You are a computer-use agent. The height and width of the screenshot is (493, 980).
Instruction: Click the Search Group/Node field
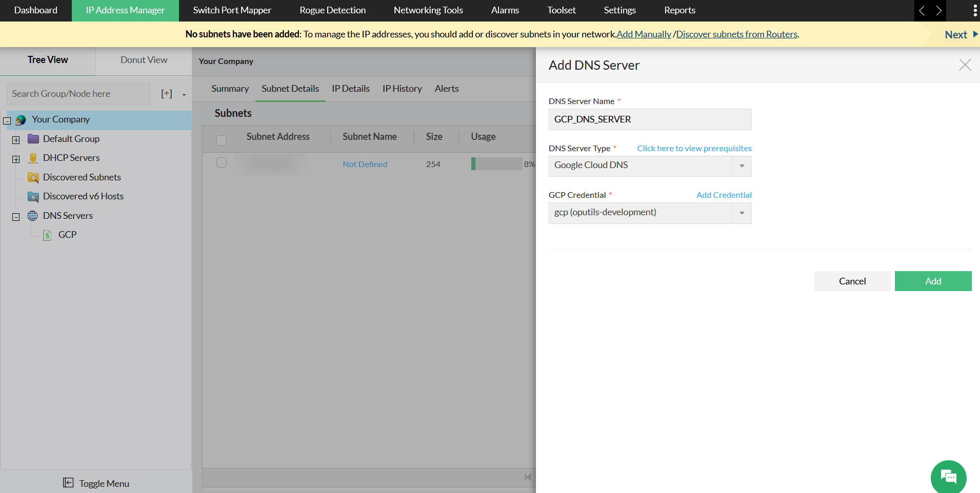[x=78, y=94]
